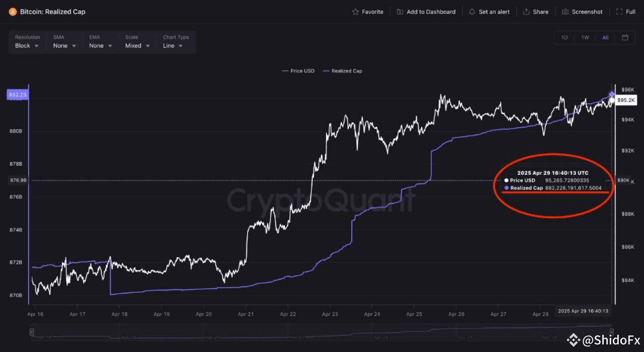Click the Favorite star icon
Image resolution: width=644 pixels, height=352 pixels.
point(355,12)
